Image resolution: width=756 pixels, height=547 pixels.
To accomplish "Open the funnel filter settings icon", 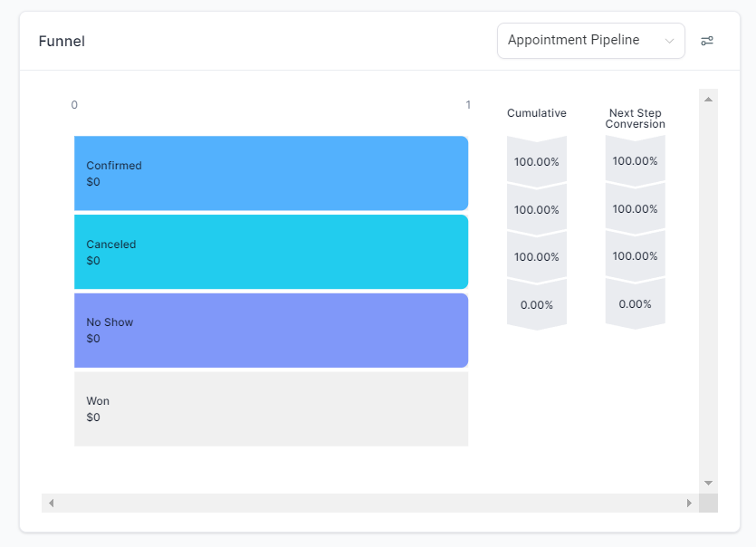I will coord(707,41).
